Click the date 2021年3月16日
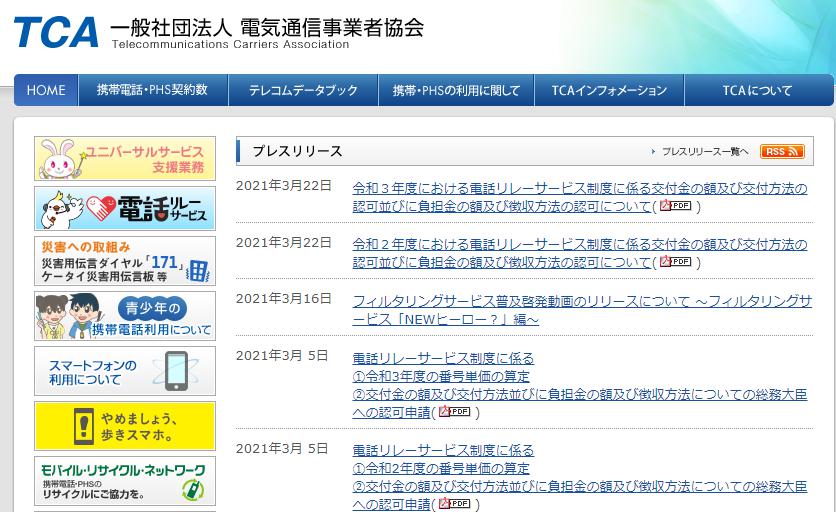 pyautogui.click(x=284, y=299)
